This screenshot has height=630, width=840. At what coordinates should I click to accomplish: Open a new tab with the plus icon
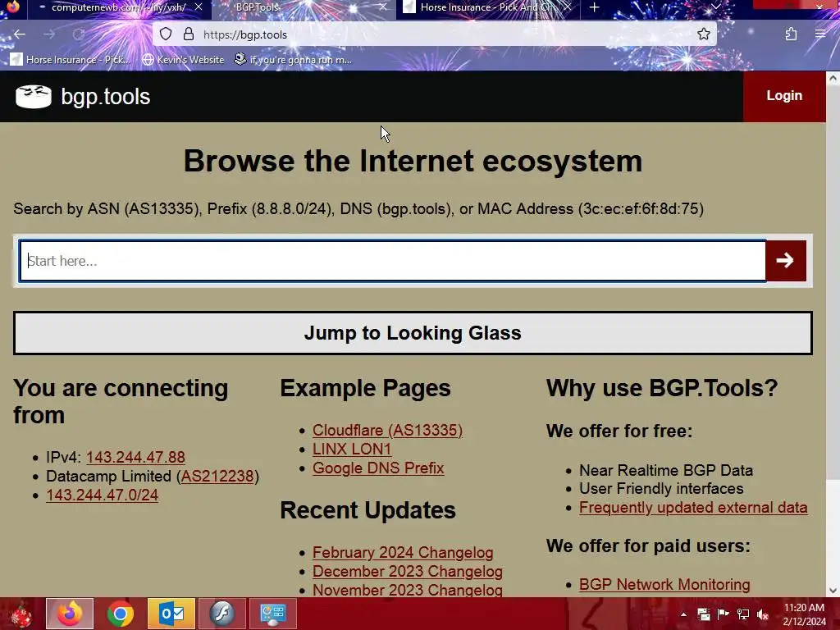(594, 7)
